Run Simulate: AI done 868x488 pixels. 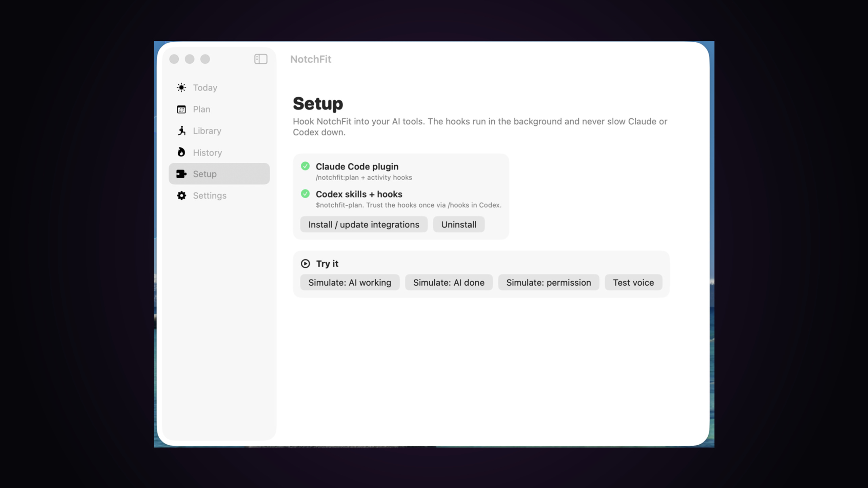(449, 282)
